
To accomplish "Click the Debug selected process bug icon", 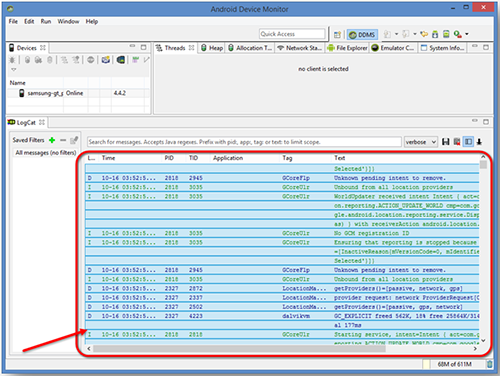I will (x=12, y=60).
